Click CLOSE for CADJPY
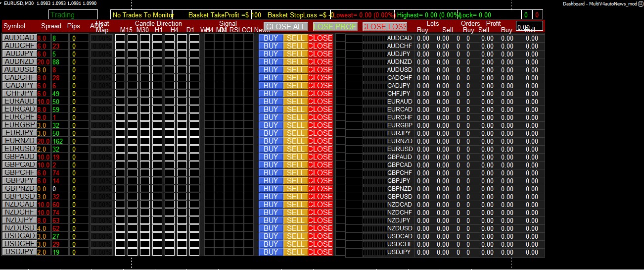 pyautogui.click(x=321, y=85)
